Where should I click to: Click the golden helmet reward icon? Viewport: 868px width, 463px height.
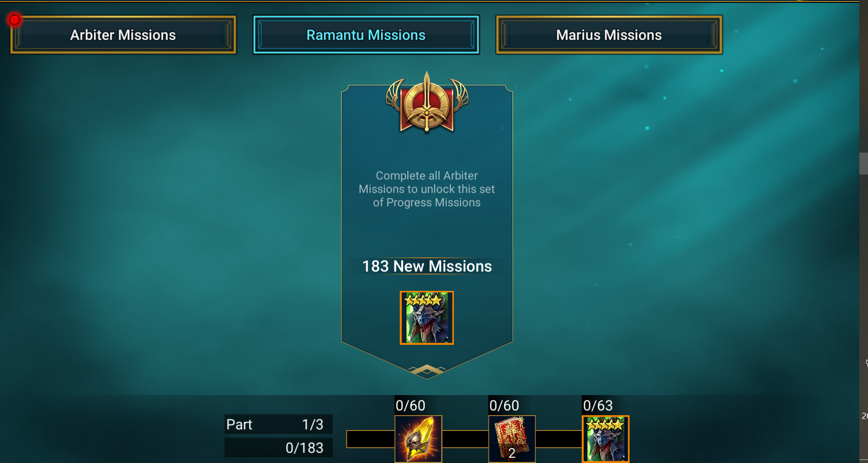[x=418, y=439]
